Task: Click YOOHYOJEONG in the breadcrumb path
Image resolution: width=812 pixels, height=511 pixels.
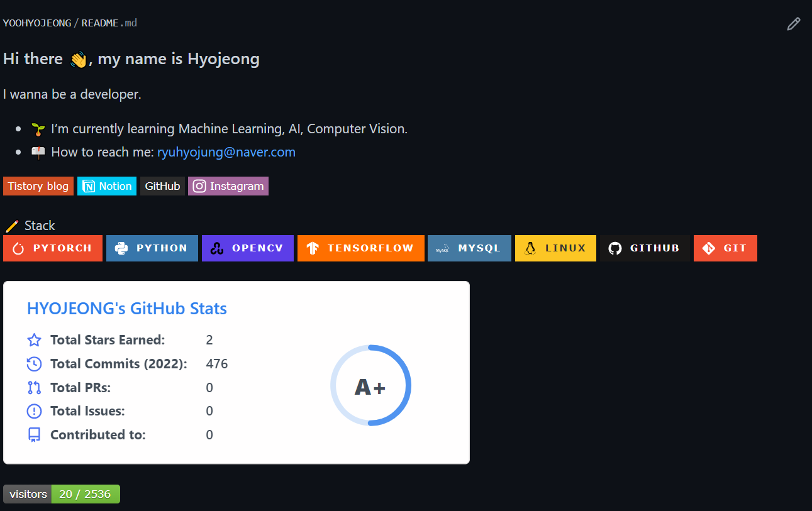Action: (x=37, y=23)
